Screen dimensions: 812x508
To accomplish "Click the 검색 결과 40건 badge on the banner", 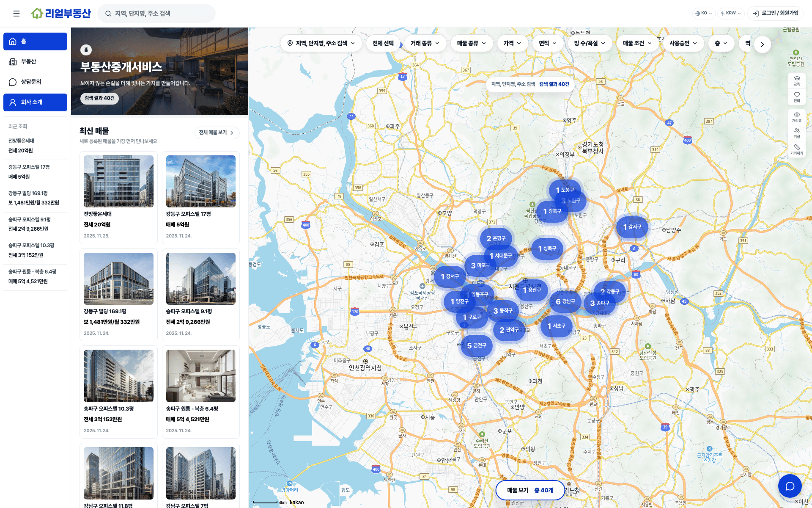I will pyautogui.click(x=99, y=98).
